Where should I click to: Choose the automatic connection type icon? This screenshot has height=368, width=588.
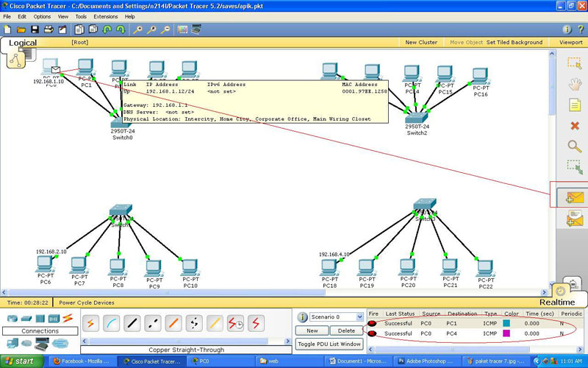[x=90, y=323]
